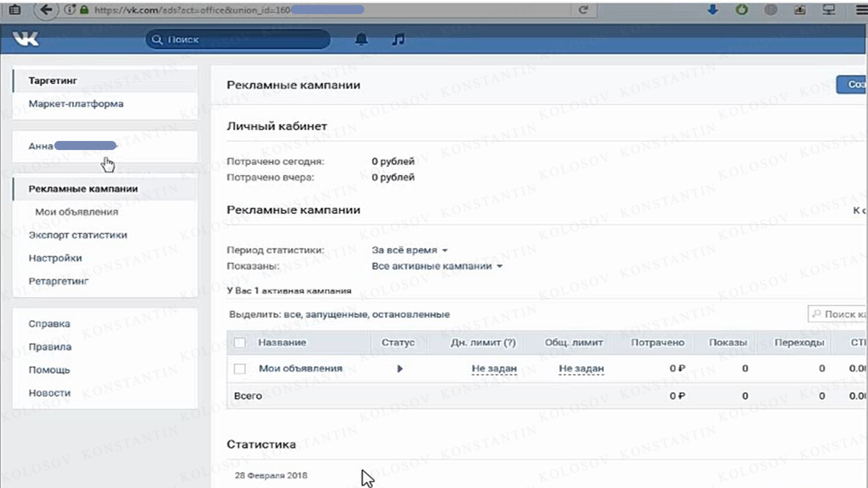Open the Помощь link
This screenshot has width=868, height=488.
pos(49,370)
